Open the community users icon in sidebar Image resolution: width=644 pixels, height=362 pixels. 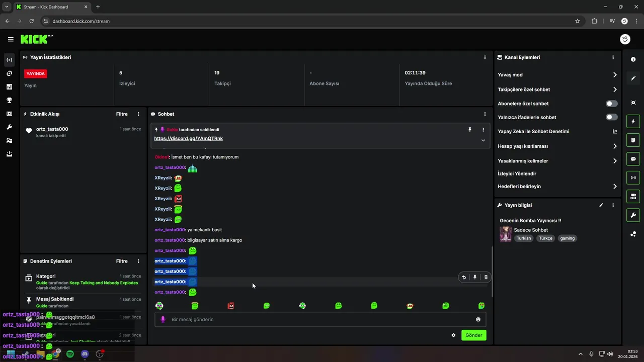point(9,141)
